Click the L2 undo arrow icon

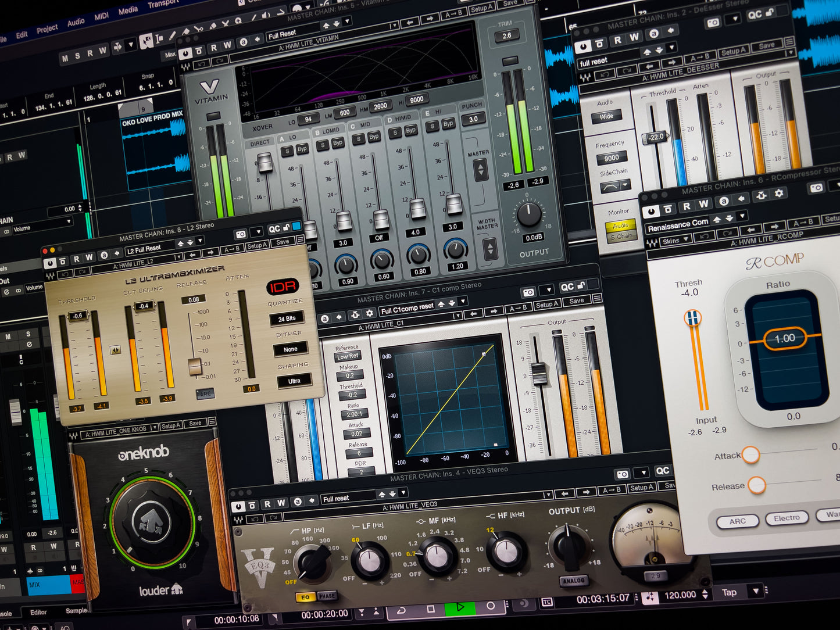tap(65, 273)
